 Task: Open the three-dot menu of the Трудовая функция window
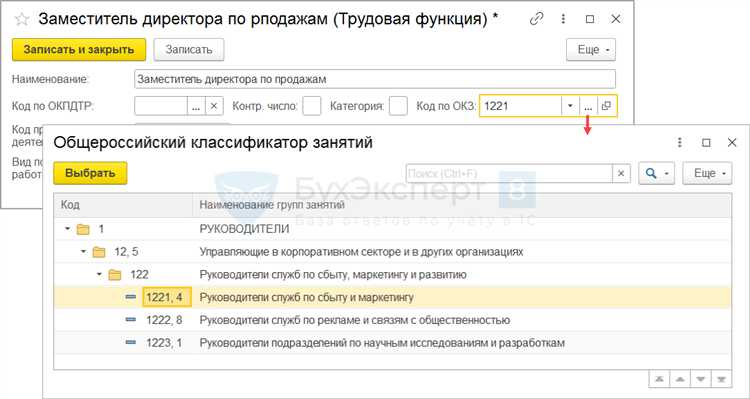pos(564,19)
